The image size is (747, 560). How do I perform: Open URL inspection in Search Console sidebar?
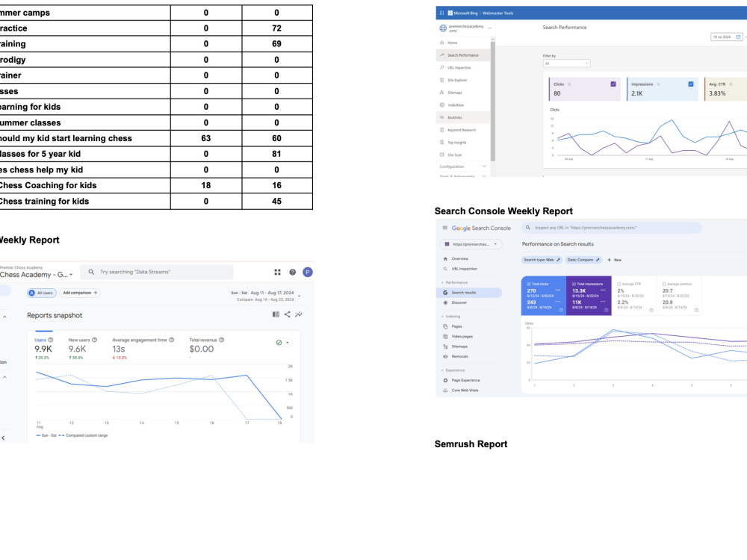pyautogui.click(x=464, y=269)
